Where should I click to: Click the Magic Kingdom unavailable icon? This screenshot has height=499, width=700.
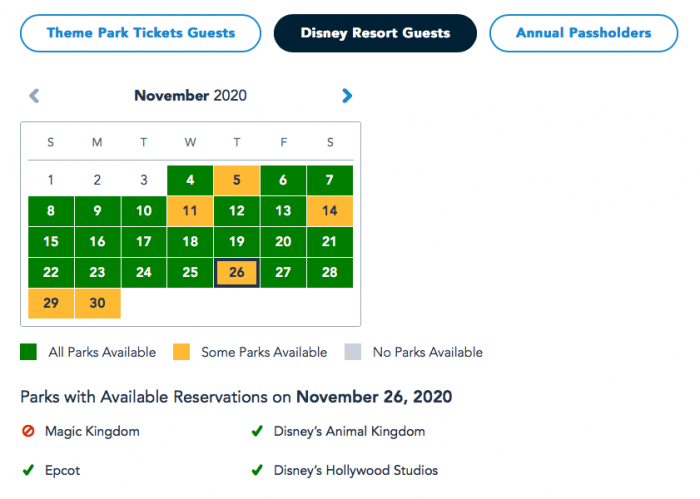click(27, 432)
